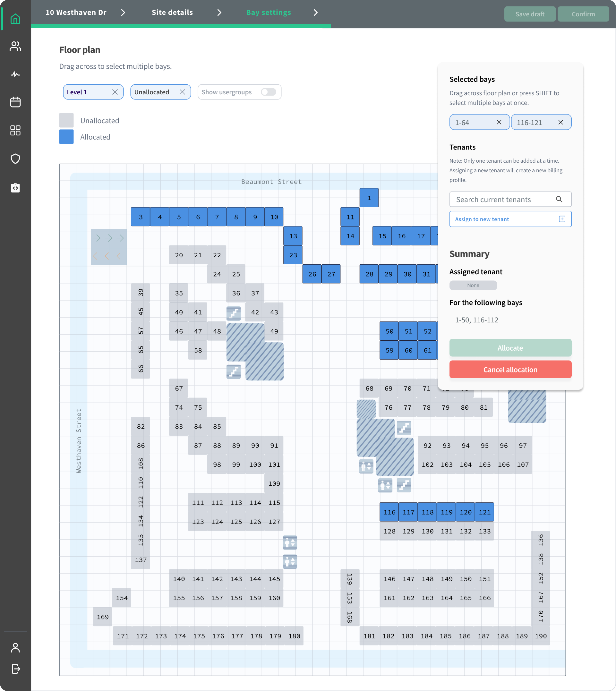
Task: Select unallocated bay 97
Action: pos(523,445)
